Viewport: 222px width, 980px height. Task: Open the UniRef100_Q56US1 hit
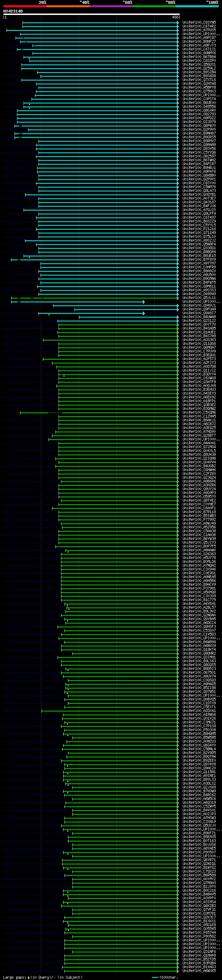point(199,64)
